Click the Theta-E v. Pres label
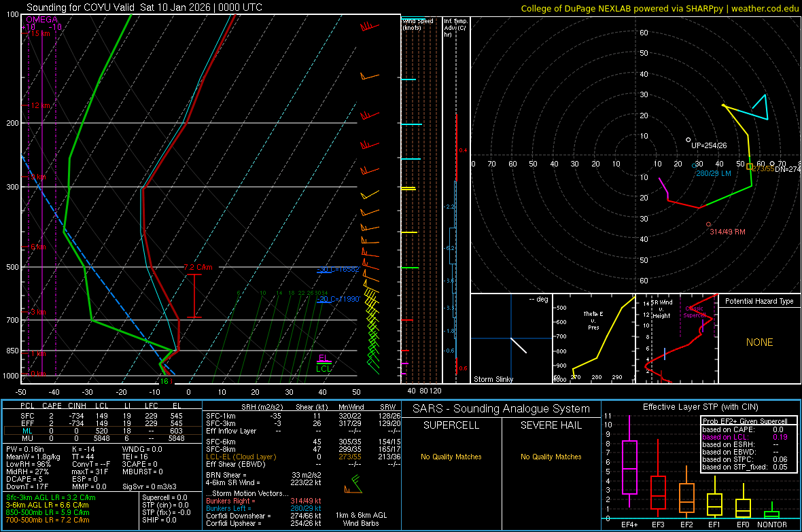Image resolution: width=802 pixels, height=532 pixels. [x=593, y=320]
